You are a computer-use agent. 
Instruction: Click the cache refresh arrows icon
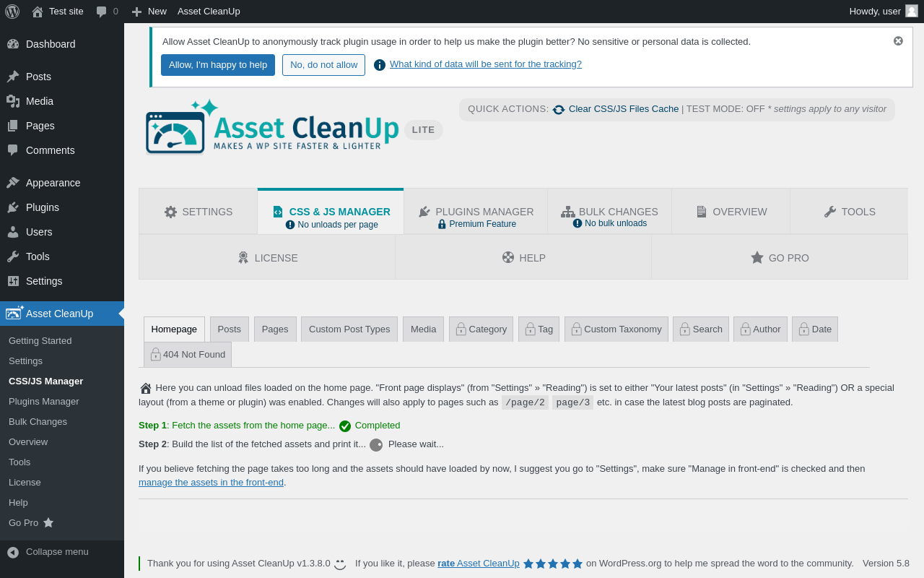tap(559, 110)
